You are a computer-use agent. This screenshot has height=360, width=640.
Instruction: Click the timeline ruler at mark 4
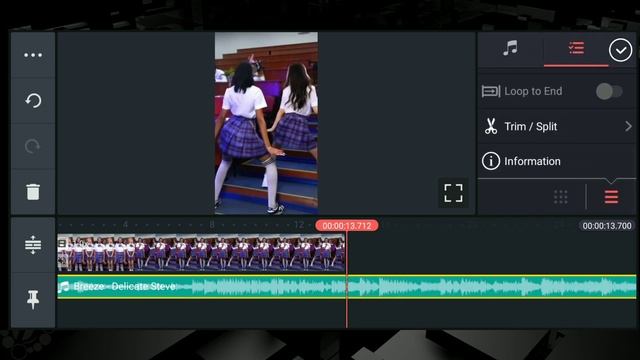pos(125,224)
